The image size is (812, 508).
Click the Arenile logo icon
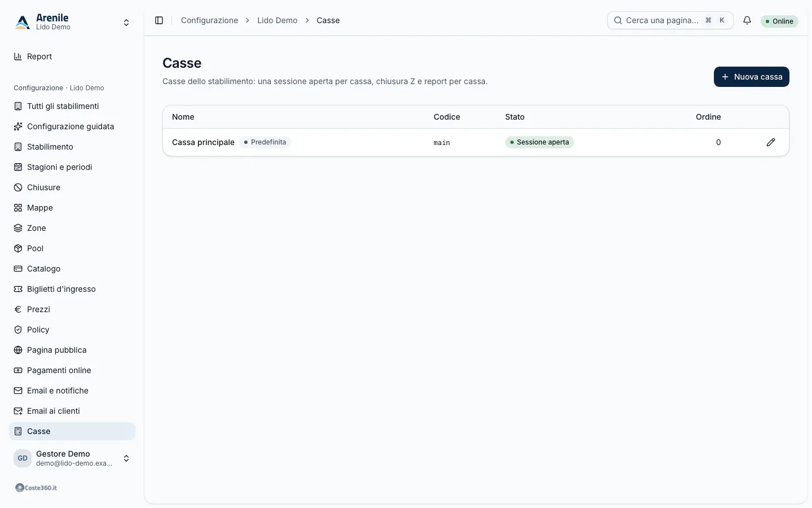tap(23, 22)
